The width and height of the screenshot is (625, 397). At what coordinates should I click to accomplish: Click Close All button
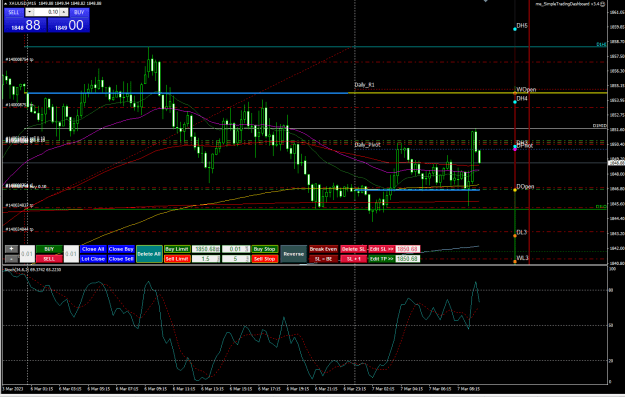(x=93, y=249)
